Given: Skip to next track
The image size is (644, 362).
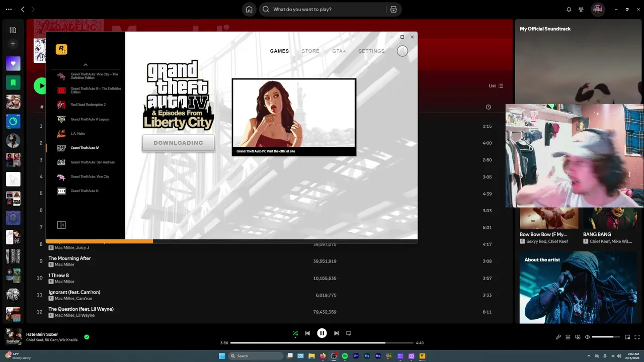Looking at the screenshot, I should [336, 333].
